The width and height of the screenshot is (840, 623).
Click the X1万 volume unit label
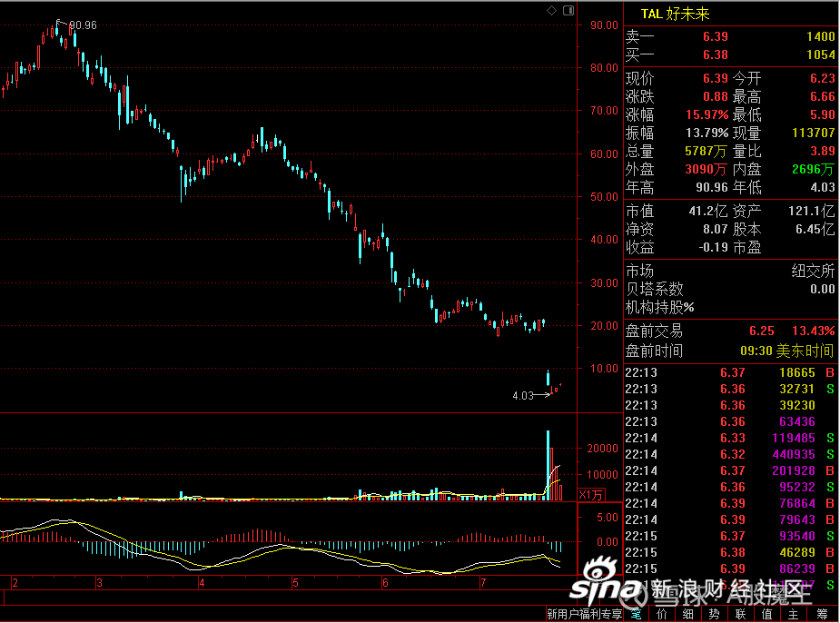(x=591, y=494)
